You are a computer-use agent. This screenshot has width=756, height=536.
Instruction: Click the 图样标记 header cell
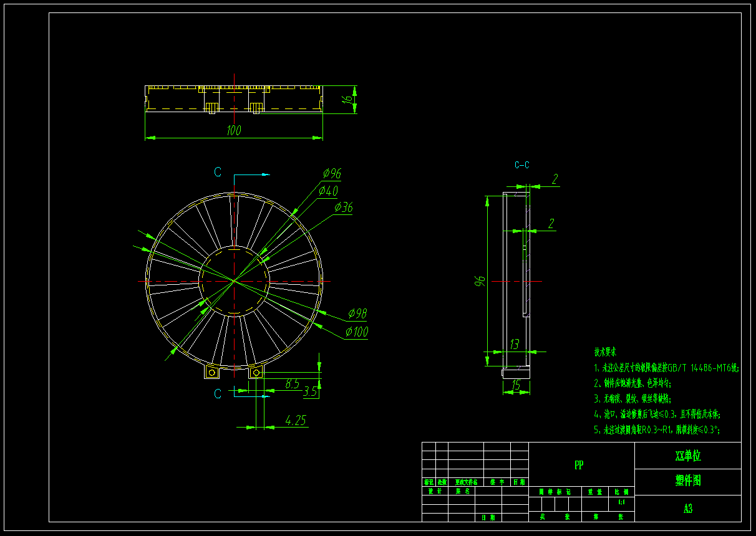pos(555,492)
